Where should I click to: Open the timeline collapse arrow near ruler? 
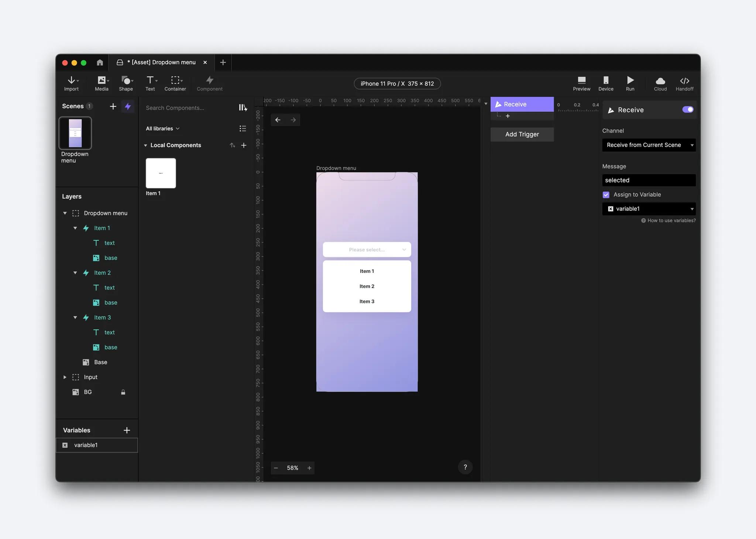tap(486, 104)
